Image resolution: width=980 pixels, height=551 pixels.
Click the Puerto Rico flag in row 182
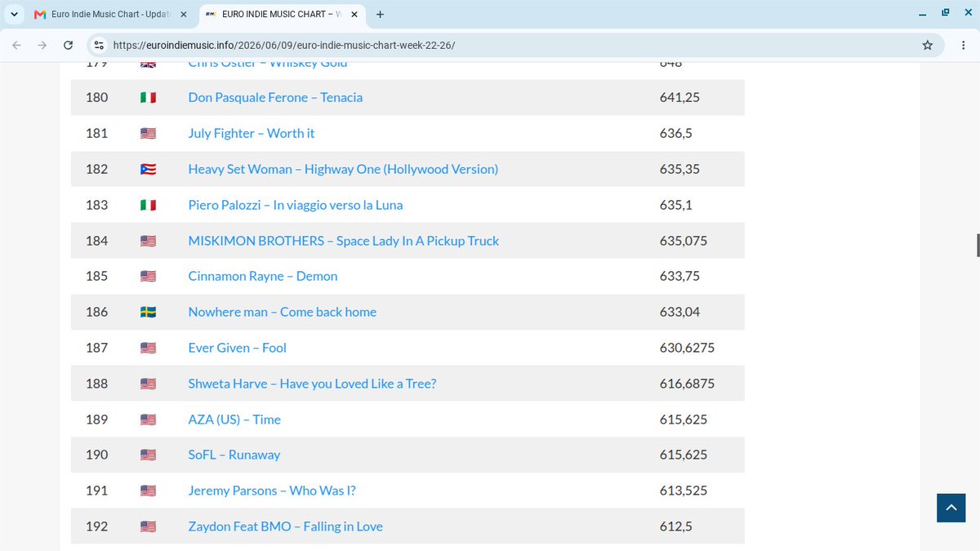[x=148, y=170]
